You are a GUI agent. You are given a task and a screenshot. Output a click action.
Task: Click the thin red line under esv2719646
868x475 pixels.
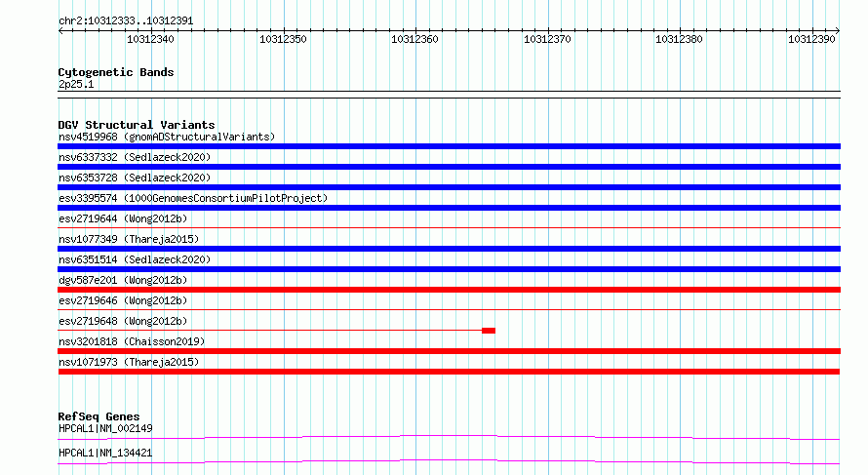pos(449,309)
